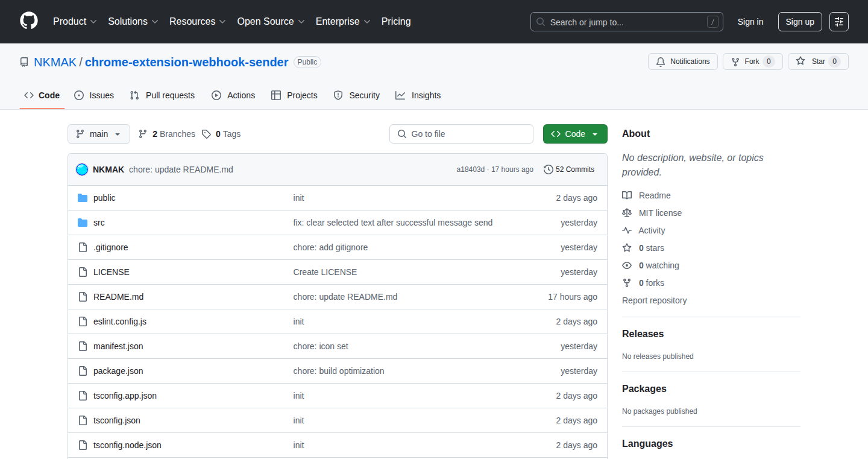Click the repository icon before NKMAK
Image resolution: width=868 pixels, height=459 pixels.
24,62
